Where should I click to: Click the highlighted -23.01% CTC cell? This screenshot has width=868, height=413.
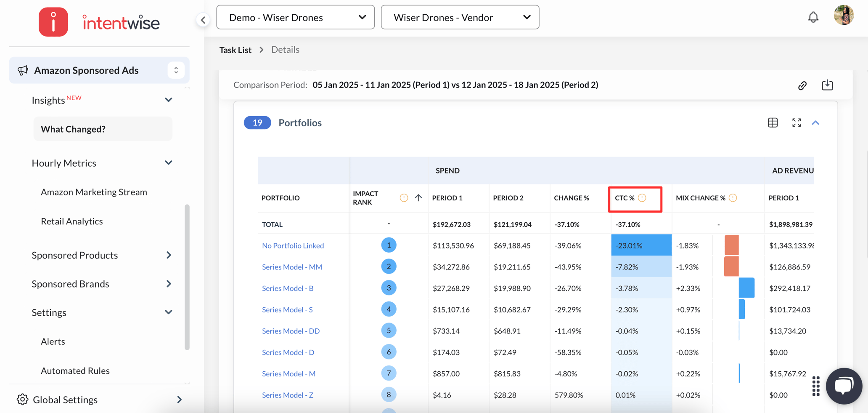tap(641, 245)
